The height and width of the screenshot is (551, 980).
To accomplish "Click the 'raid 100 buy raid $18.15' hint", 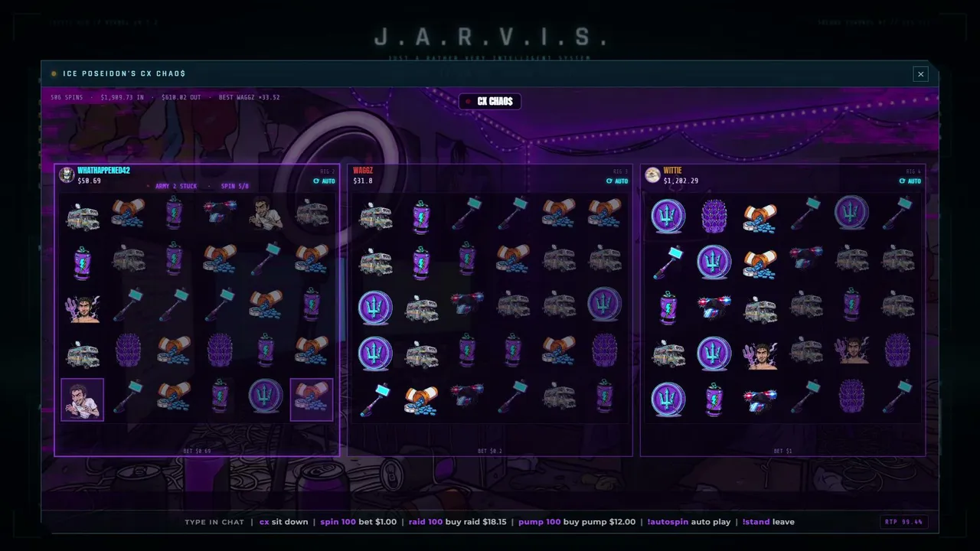I will (457, 522).
